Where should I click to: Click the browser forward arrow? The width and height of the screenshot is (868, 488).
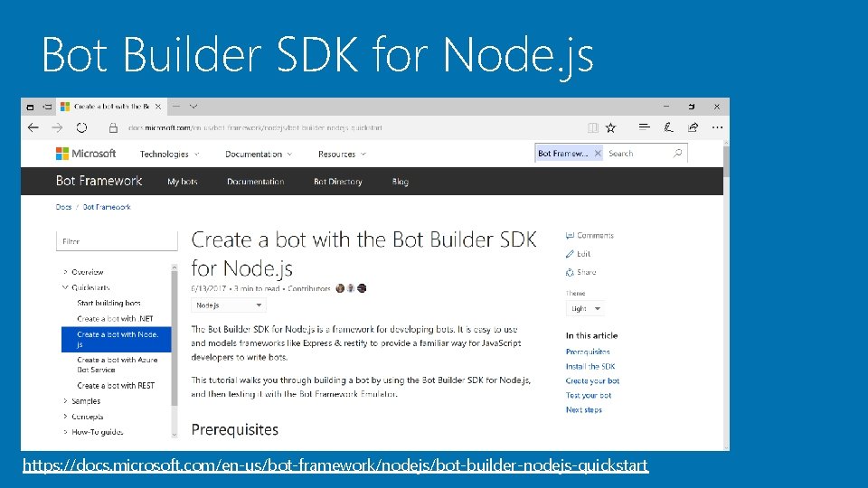57,127
